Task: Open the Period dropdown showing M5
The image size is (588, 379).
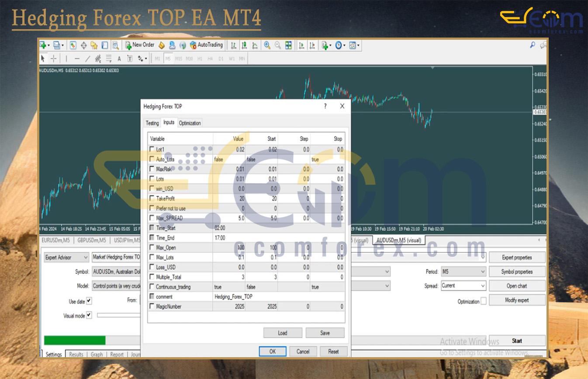Action: pos(463,272)
